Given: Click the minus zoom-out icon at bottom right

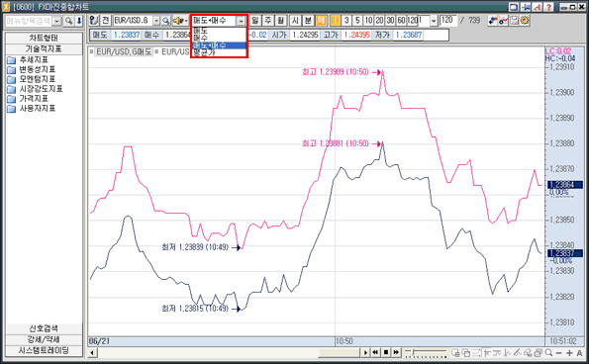Looking at the screenshot, I should [x=559, y=353].
